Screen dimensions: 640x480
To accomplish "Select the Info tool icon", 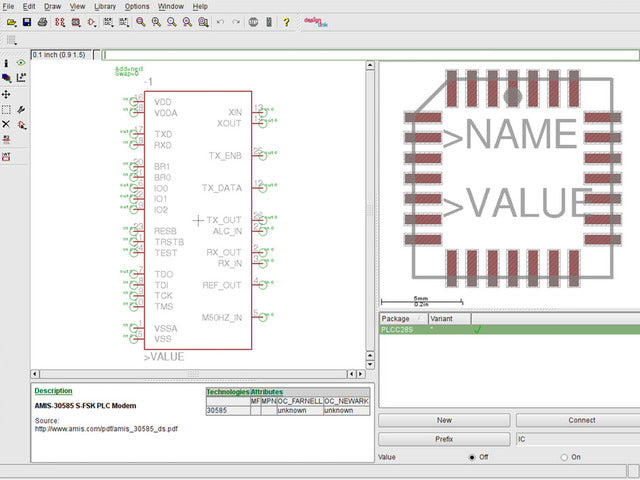I will (6, 63).
